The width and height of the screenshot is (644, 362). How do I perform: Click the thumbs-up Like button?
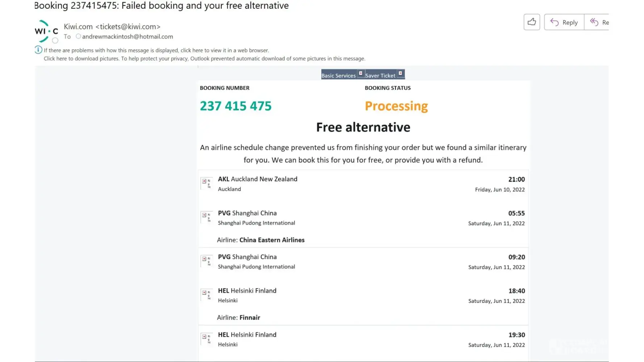click(x=532, y=22)
